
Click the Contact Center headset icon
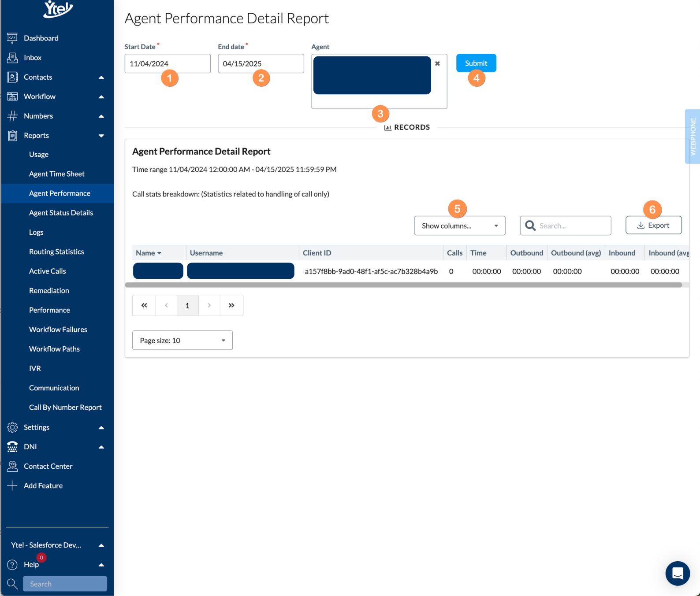(12, 466)
